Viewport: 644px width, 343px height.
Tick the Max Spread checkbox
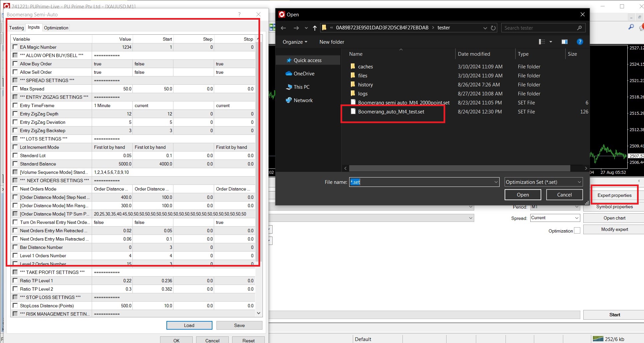[x=15, y=89]
